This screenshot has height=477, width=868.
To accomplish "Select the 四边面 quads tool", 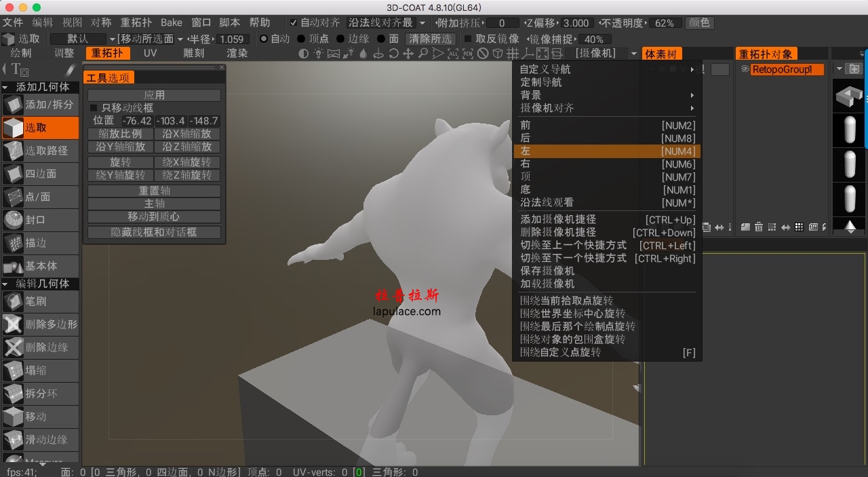I will click(x=40, y=174).
